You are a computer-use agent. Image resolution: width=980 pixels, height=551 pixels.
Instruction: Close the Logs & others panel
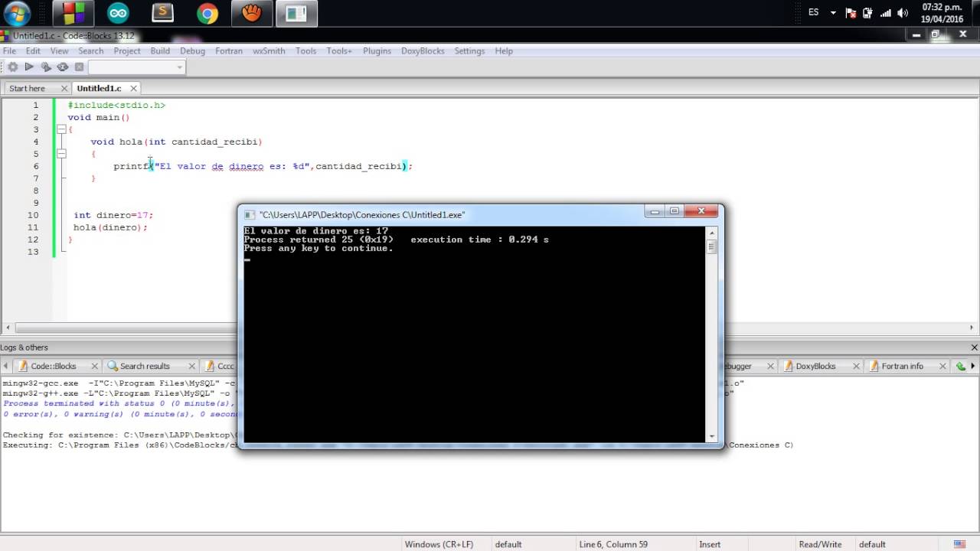click(974, 347)
